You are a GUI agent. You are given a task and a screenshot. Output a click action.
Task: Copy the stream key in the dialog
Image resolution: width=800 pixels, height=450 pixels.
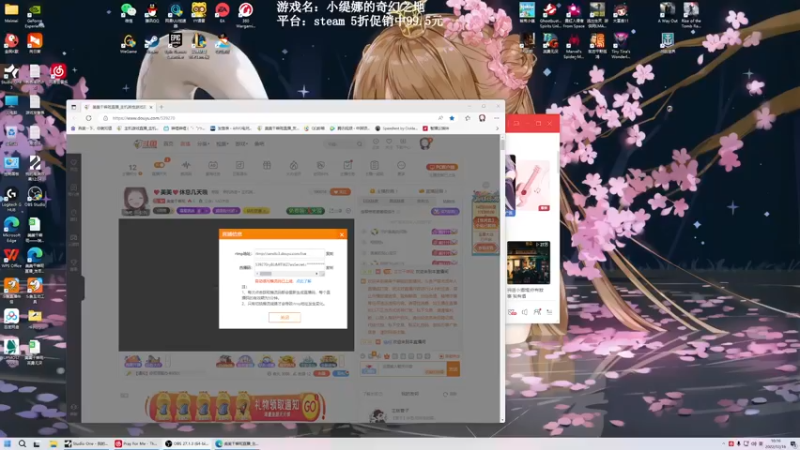click(x=330, y=267)
